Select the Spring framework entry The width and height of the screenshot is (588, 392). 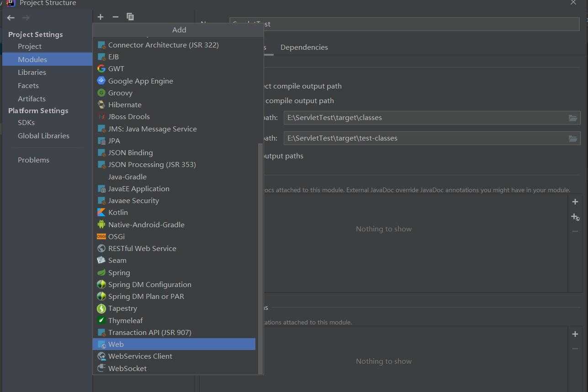point(174,272)
